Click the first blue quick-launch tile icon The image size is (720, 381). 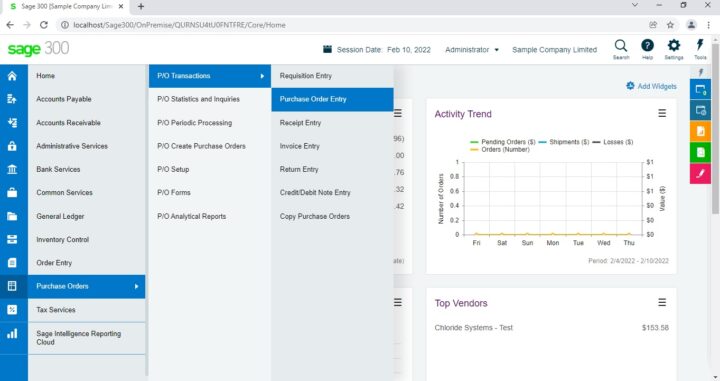coord(700,89)
